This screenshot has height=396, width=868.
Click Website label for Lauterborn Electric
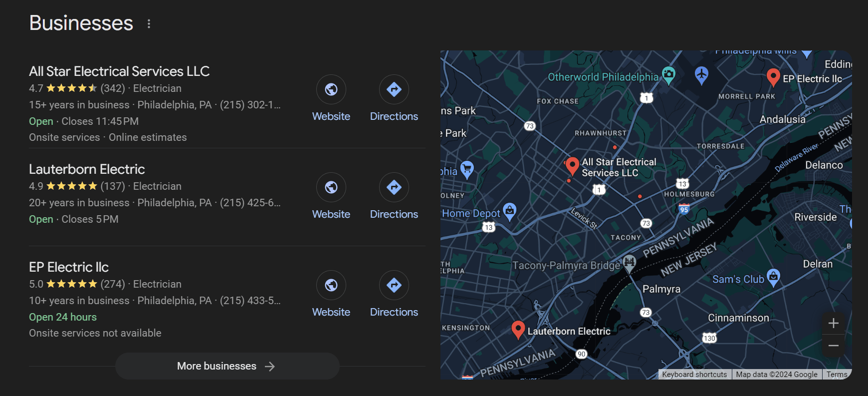click(331, 214)
